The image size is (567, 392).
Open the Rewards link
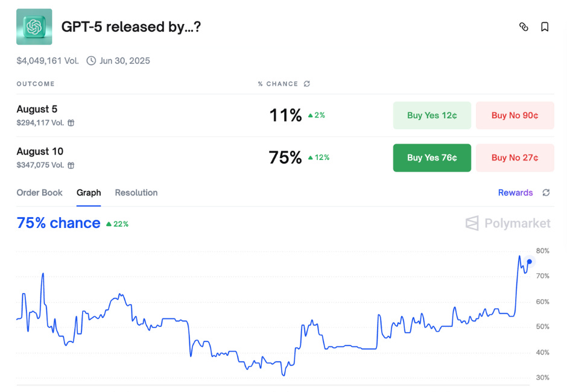coord(515,193)
